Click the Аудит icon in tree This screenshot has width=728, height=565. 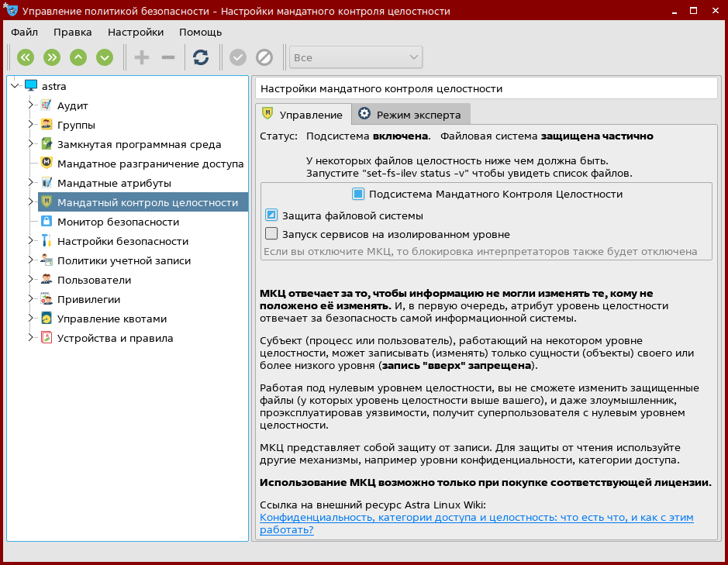47,105
